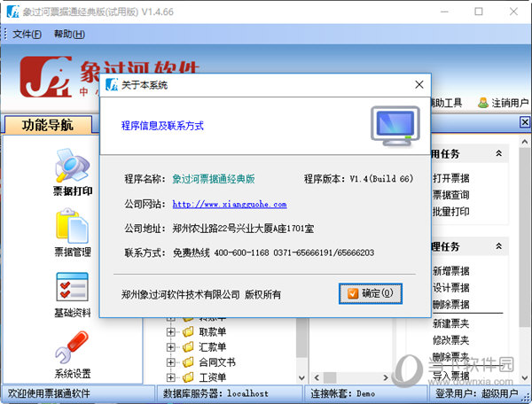Open the 助工具 toolbar item
The image size is (532, 404).
tap(446, 103)
